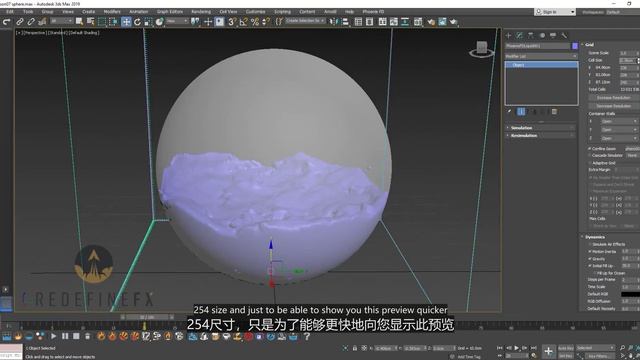Open the Utilities tab of the command panel
The image size is (640, 360).
[564, 36]
